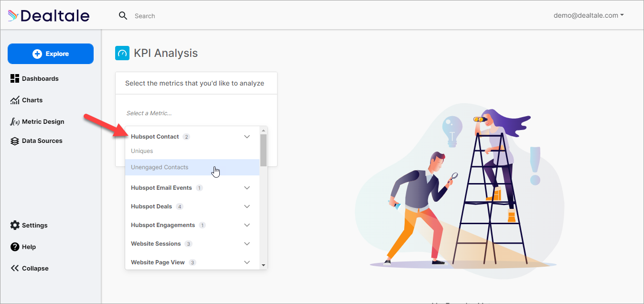Viewport: 644px width, 304px height.
Task: Click the KPI Analysis page title
Action: click(166, 53)
